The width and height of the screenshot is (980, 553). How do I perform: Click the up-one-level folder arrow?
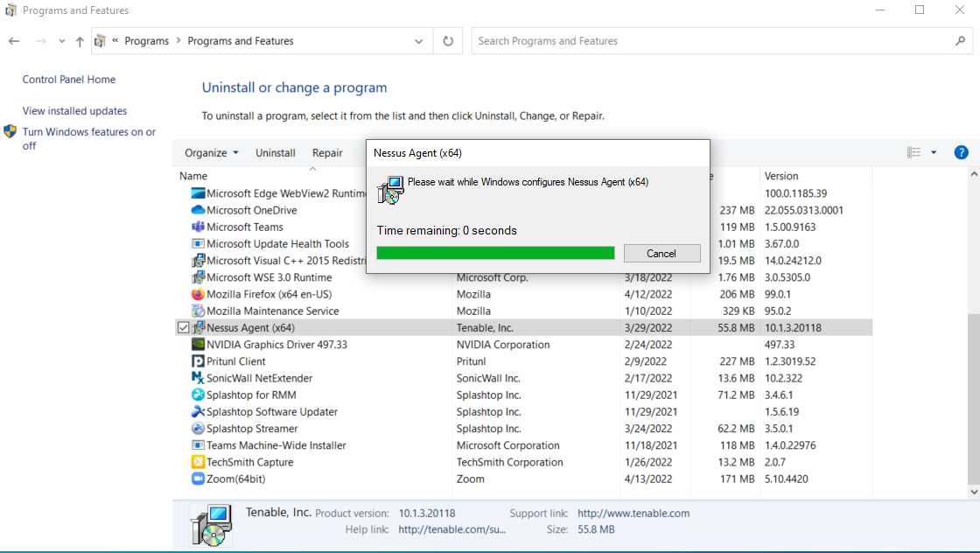79,40
